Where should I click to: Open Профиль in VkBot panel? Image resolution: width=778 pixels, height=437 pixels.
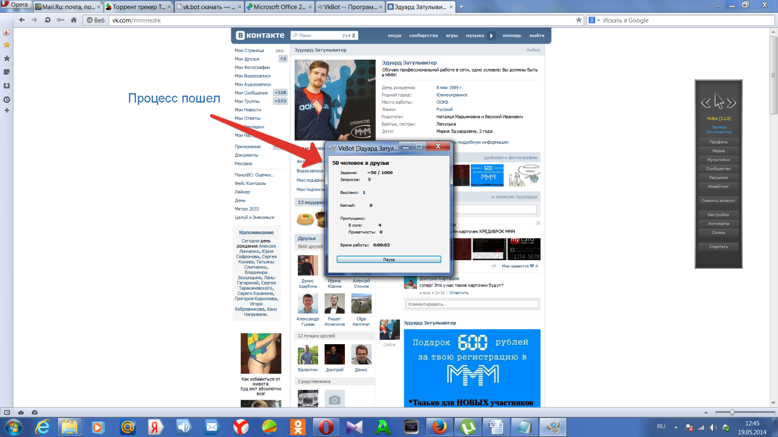(x=718, y=142)
